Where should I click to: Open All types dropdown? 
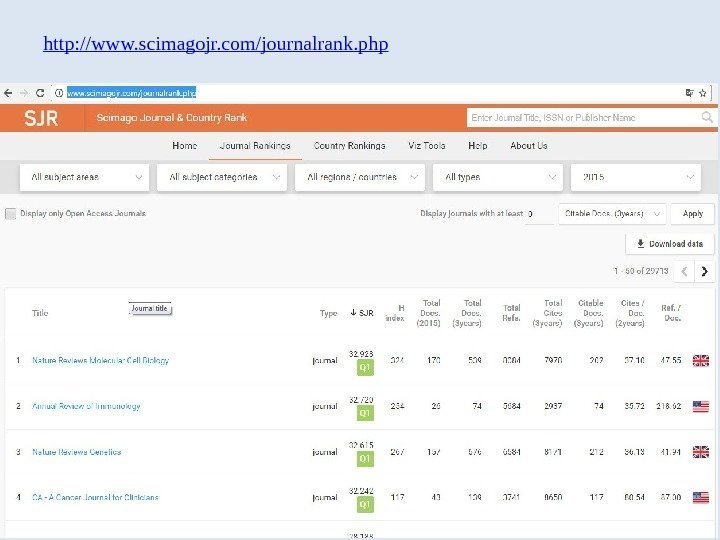pos(498,177)
